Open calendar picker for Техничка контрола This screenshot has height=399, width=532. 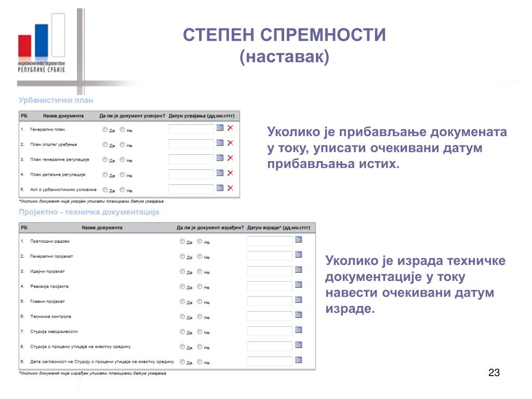click(x=299, y=315)
